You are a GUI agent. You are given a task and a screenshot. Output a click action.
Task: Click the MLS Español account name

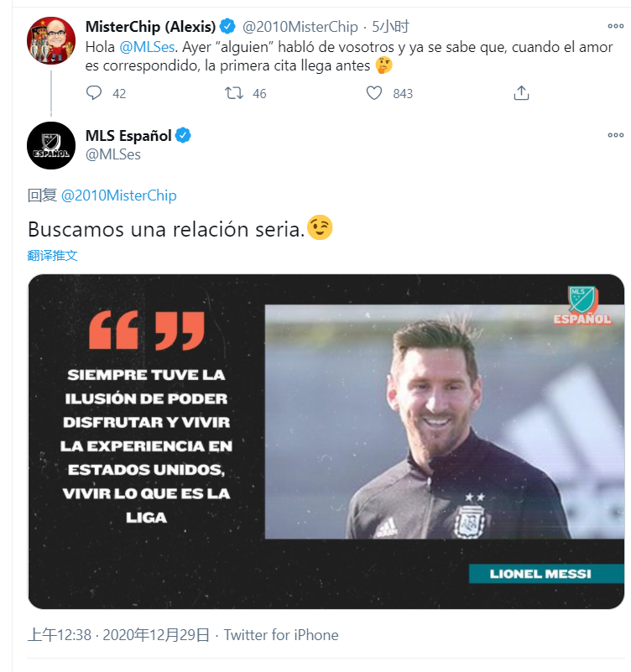(128, 135)
